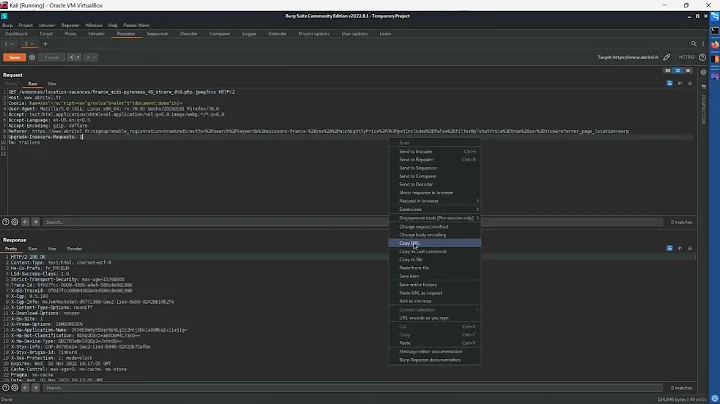Viewport: 720px width, 404px height.
Task: Open the Proxy tab
Action: point(70,34)
